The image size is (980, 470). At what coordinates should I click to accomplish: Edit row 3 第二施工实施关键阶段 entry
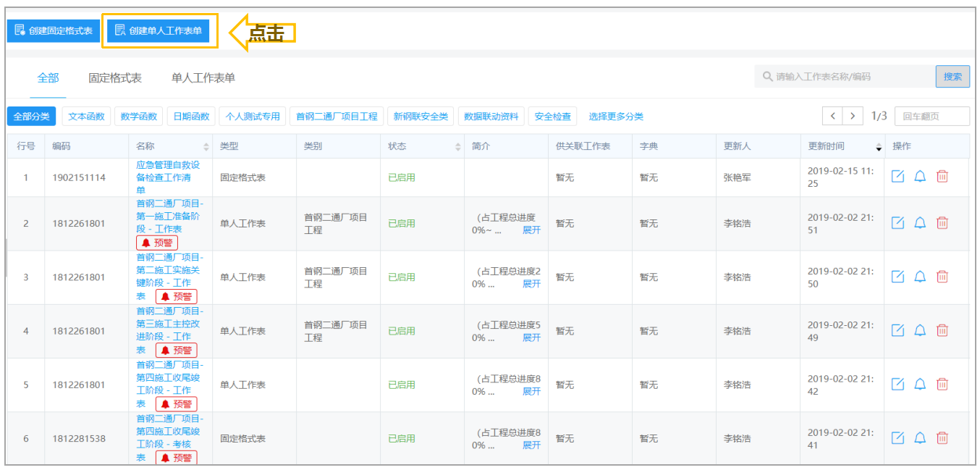pos(897,277)
